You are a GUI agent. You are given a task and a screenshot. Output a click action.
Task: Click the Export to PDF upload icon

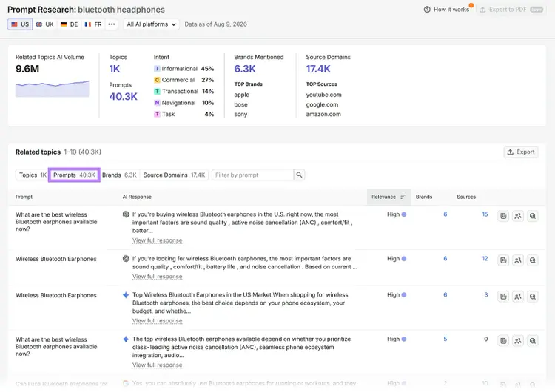482,10
